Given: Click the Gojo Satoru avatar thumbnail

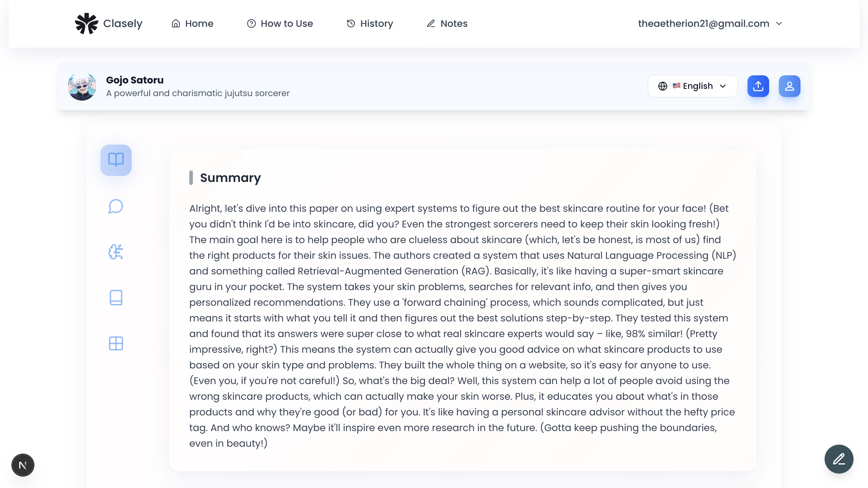Looking at the screenshot, I should (82, 86).
